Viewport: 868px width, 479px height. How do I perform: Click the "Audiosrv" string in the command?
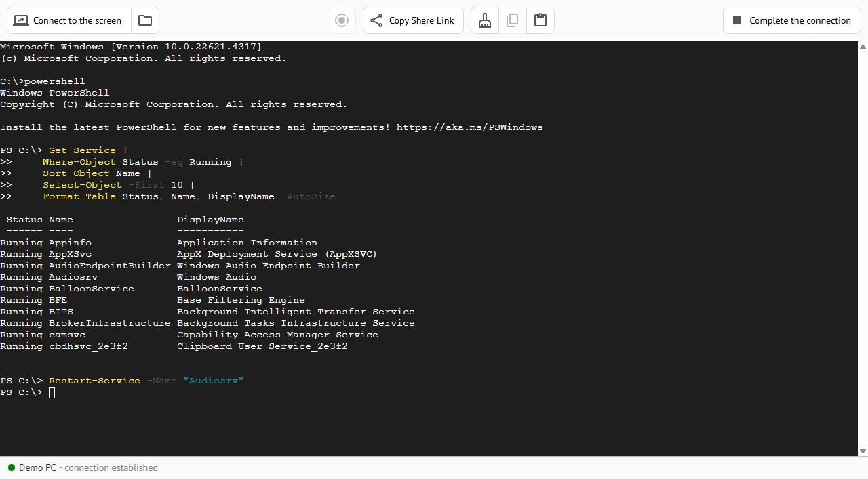click(214, 381)
